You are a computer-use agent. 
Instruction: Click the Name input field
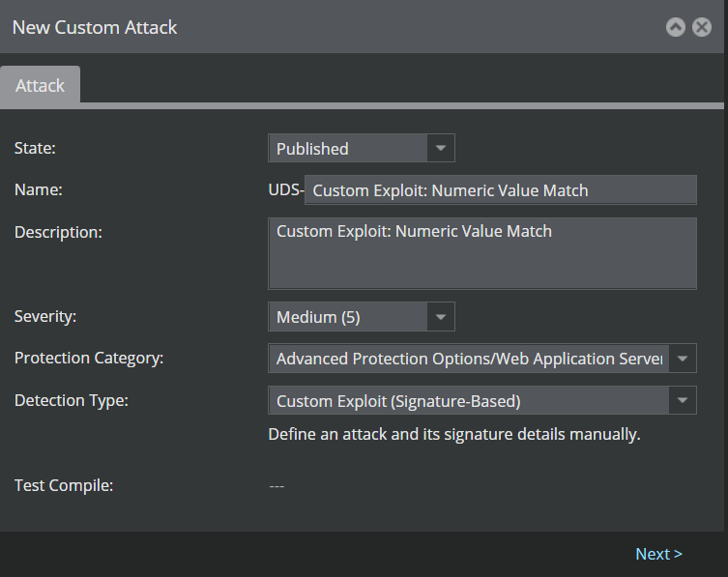501,189
